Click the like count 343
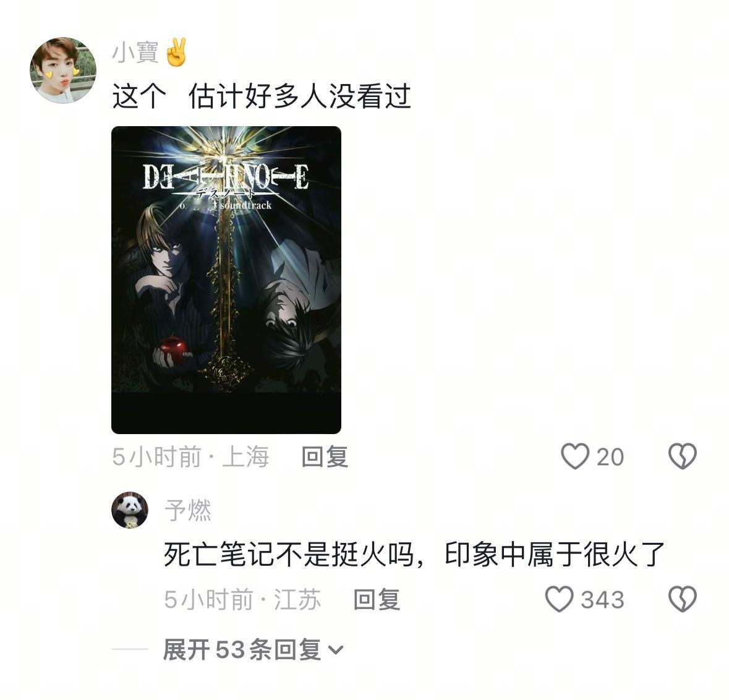 pos(602,600)
